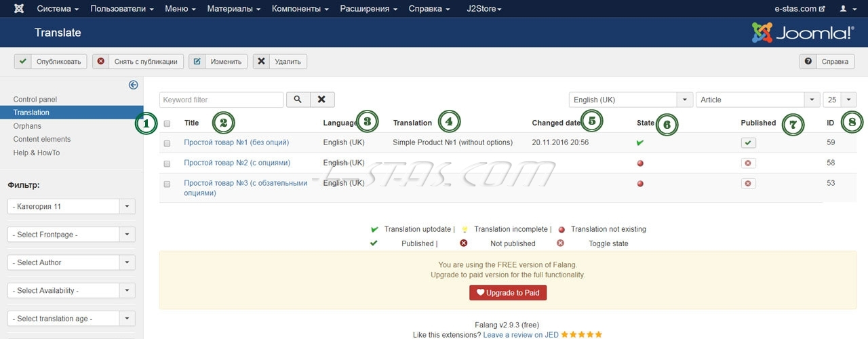The image size is (868, 339).
Task: Open the Select Author filter dropdown
Action: point(71,262)
